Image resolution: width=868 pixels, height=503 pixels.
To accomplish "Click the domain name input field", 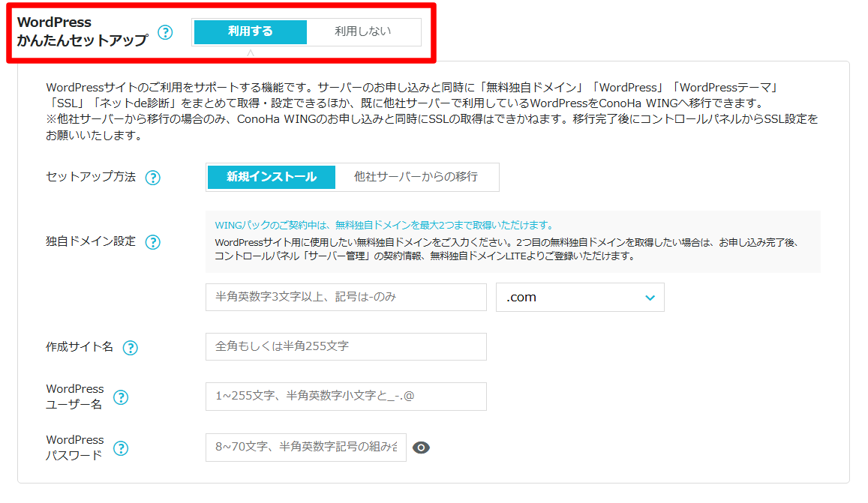I will point(346,297).
